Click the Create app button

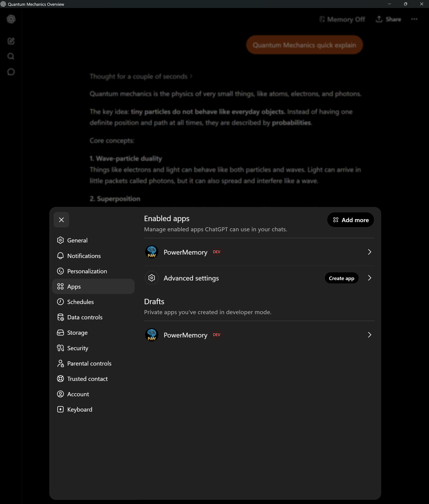coord(341,278)
